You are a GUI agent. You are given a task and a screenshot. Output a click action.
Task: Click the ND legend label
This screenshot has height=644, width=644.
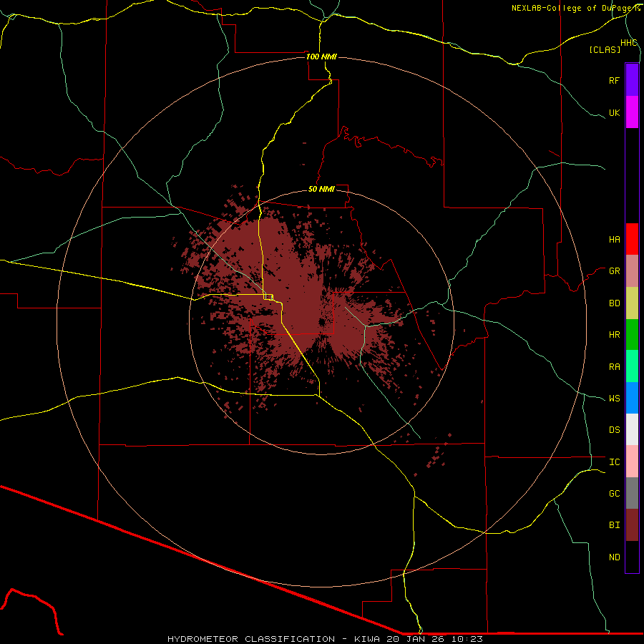[614, 557]
